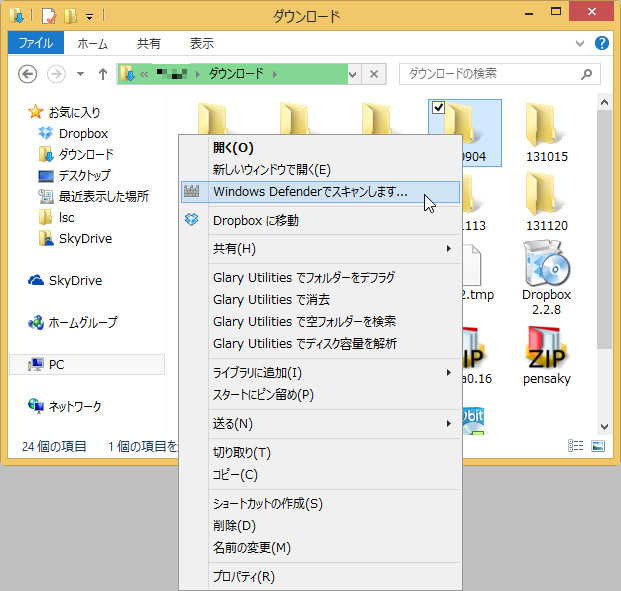Click the search magnifier icon
Screen dimensions: 621x591
click(587, 74)
